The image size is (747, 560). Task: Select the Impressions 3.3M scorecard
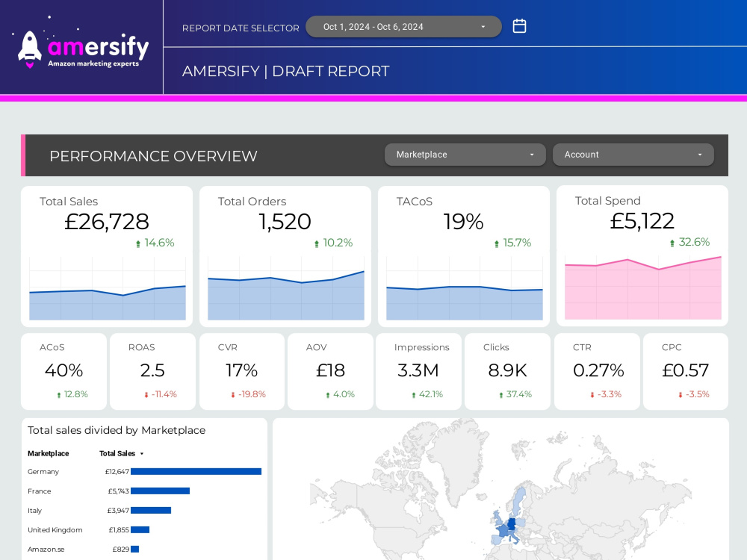[418, 371]
